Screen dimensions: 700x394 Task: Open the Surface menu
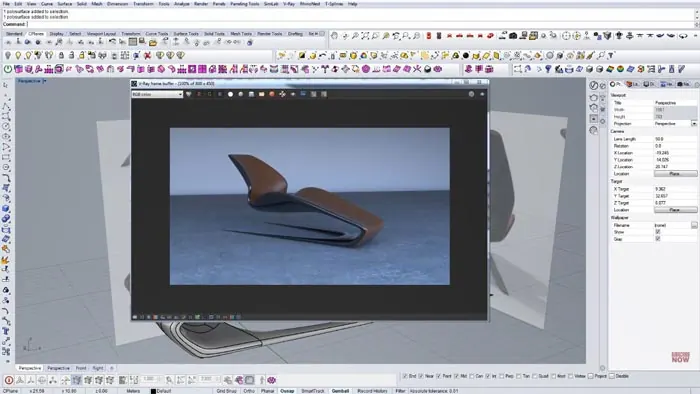[65, 4]
